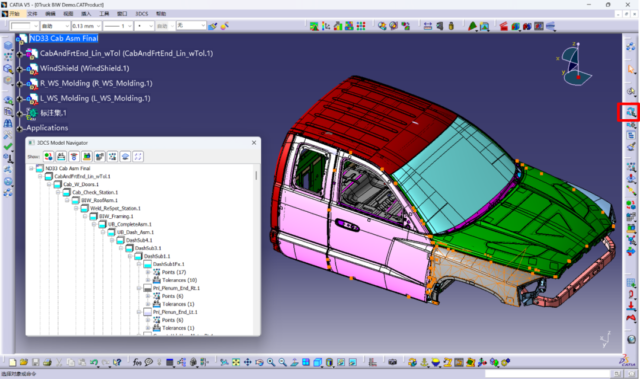Open the 窗口 (Window) menu
Viewport: 640px width, 379px height.
click(x=122, y=14)
